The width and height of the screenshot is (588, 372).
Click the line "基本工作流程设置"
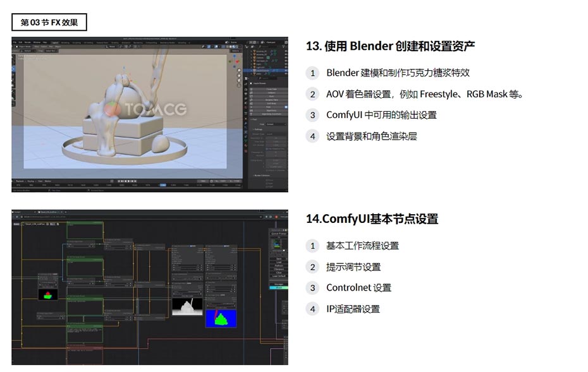point(363,246)
